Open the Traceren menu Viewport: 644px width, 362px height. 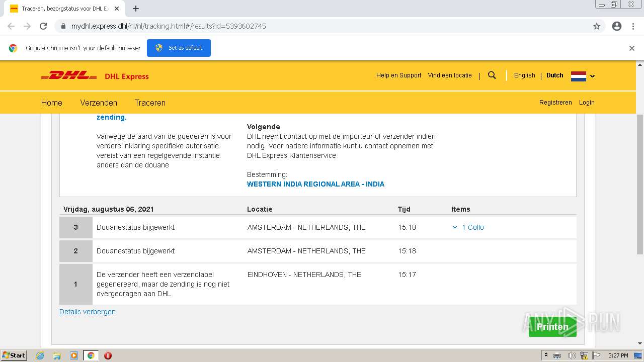click(150, 103)
